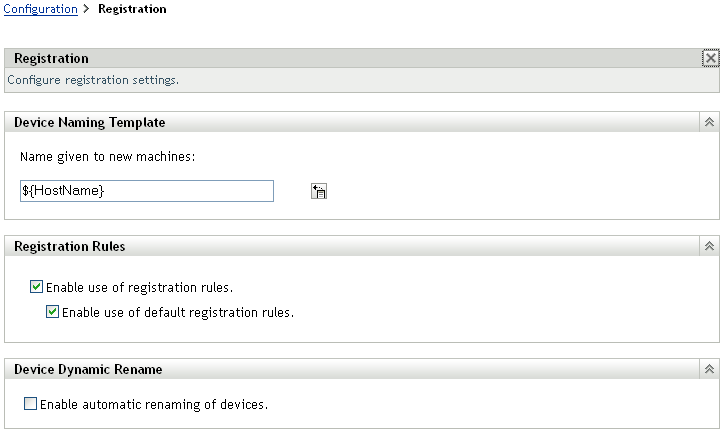This screenshot has width=724, height=437.
Task: Click the 'Enable use of default registration rules' label
Action: tap(178, 312)
